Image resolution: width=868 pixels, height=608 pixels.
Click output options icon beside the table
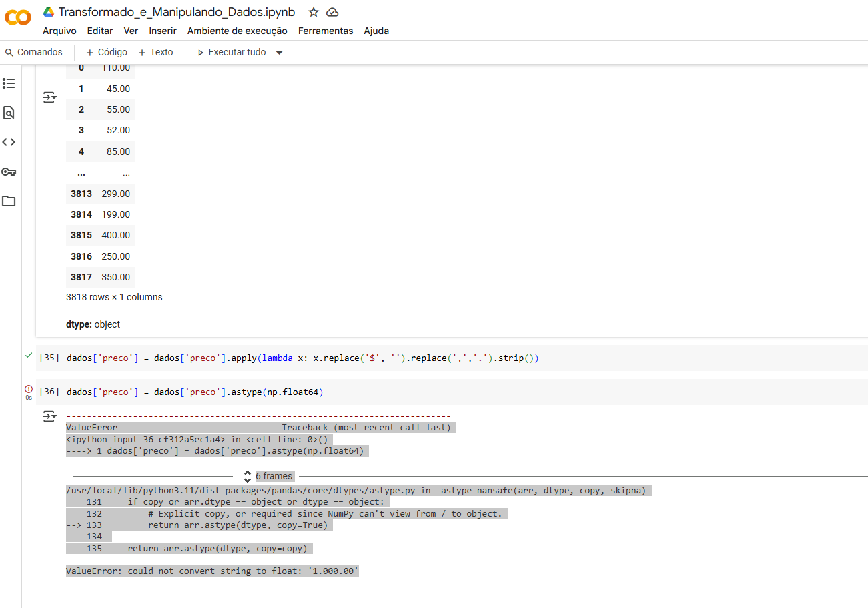point(50,98)
